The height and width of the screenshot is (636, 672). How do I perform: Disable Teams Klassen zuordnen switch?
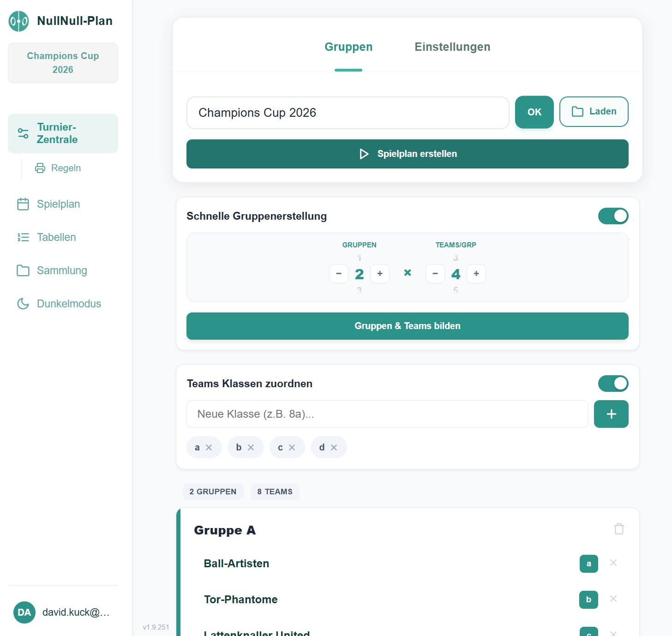(613, 384)
